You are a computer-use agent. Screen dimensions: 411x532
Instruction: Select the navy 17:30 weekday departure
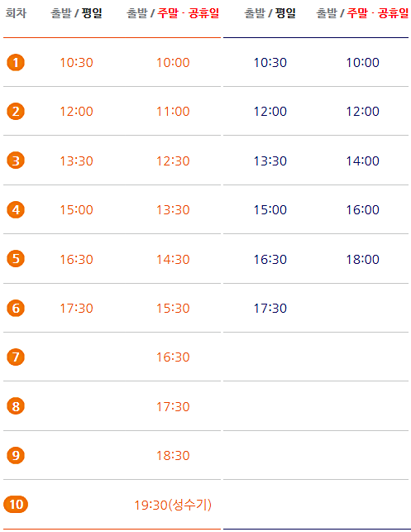click(x=270, y=308)
